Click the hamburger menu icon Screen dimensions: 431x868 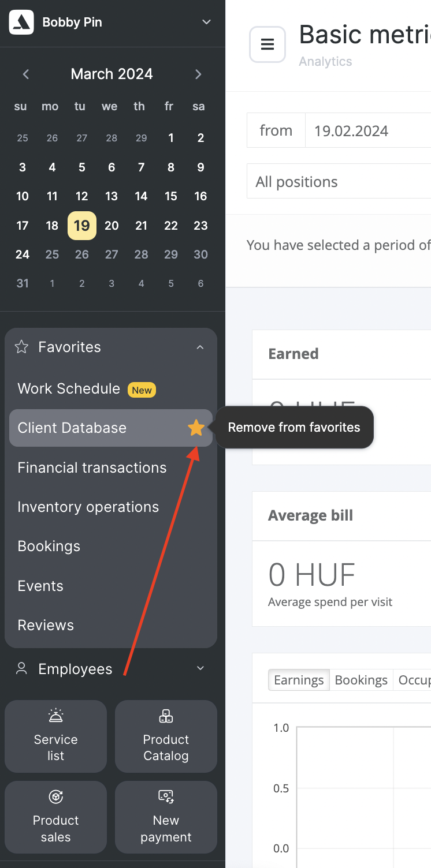pos(267,44)
